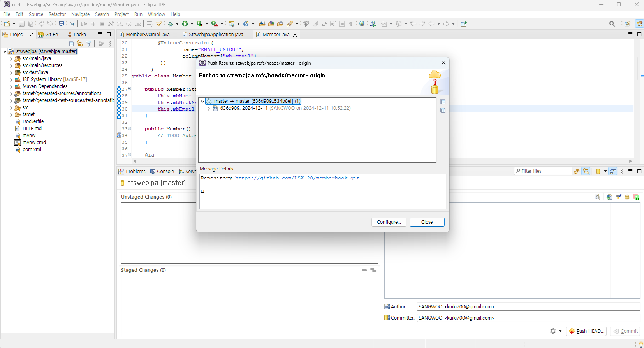The width and height of the screenshot is (644, 348).
Task: Click the repository cylinder icon in Git Staging
Action: coord(598,171)
